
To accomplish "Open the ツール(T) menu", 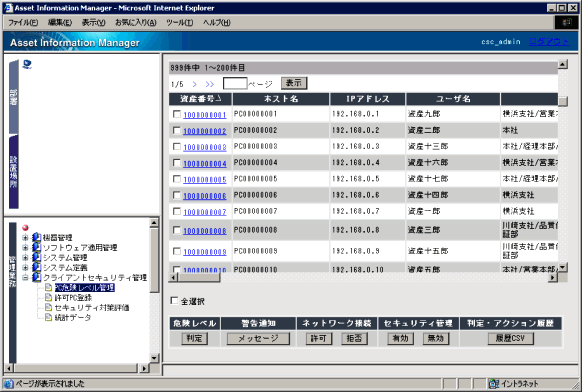I will point(179,23).
